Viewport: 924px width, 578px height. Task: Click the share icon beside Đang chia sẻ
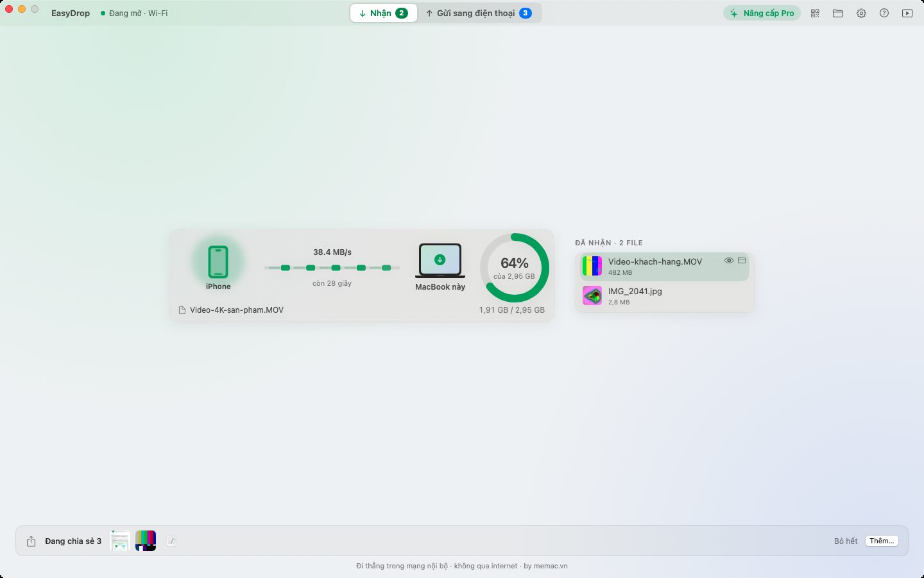pyautogui.click(x=31, y=541)
